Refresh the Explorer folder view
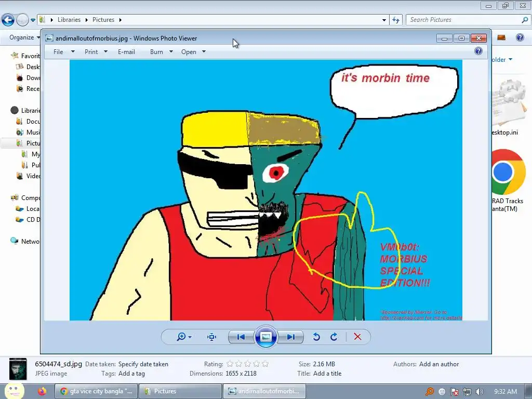 [395, 20]
